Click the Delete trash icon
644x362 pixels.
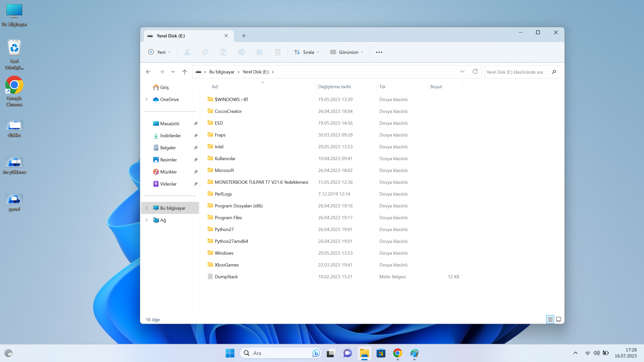pos(277,52)
